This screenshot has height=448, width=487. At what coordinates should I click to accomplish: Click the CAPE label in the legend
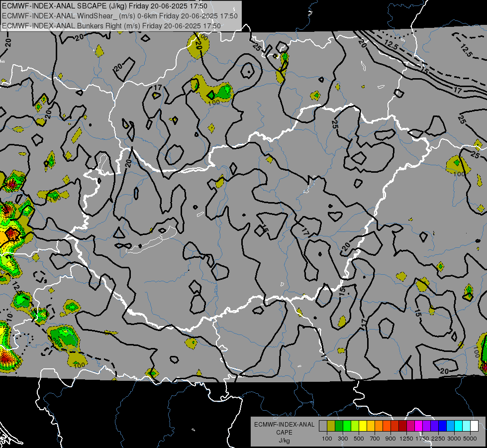click(284, 433)
